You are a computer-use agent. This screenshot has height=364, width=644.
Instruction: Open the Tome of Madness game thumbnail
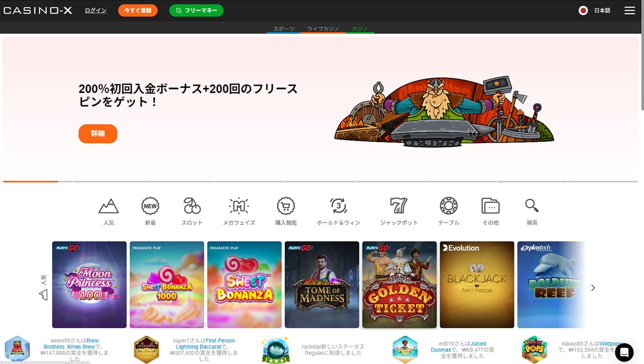click(x=322, y=285)
